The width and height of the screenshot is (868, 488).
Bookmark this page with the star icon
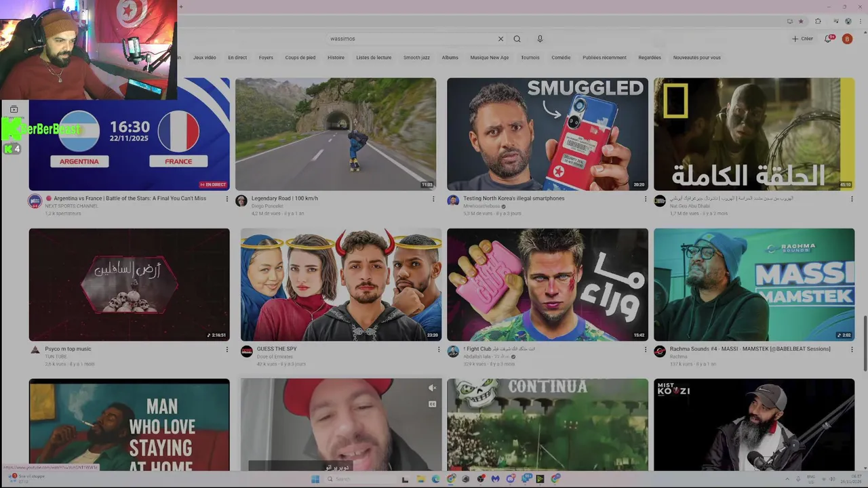pos(801,21)
